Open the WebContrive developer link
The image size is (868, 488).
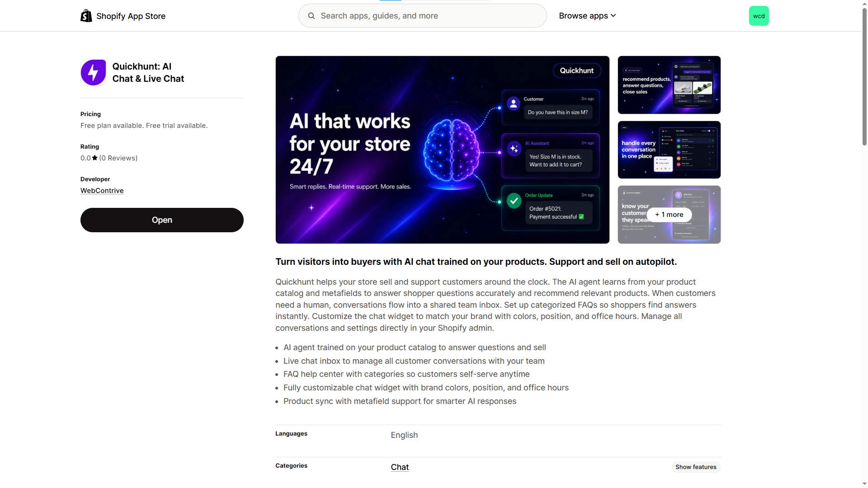coord(102,191)
